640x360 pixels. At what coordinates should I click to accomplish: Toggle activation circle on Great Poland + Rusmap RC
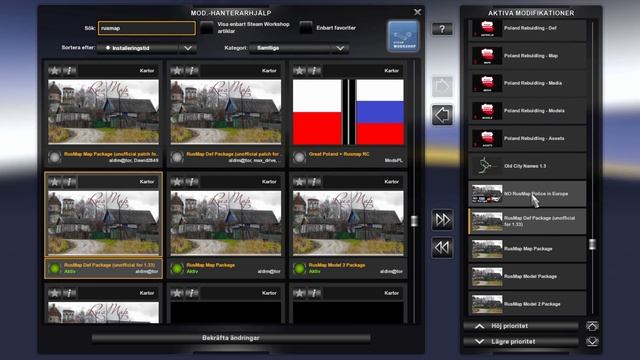pos(299,157)
